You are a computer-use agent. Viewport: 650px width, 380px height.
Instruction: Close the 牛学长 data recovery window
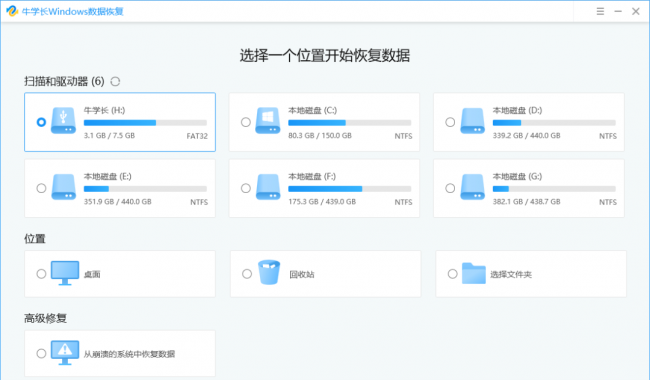click(636, 11)
